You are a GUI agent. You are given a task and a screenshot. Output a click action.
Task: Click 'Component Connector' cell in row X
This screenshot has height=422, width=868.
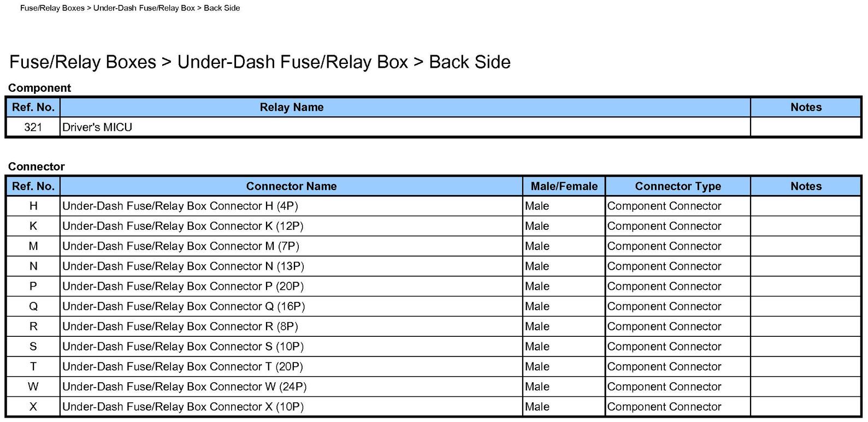[664, 407]
